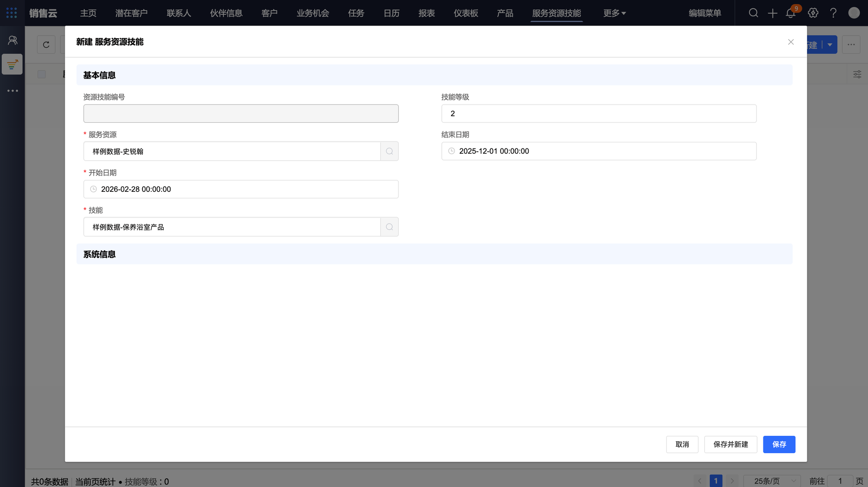Click the refresh list icon

click(x=46, y=45)
